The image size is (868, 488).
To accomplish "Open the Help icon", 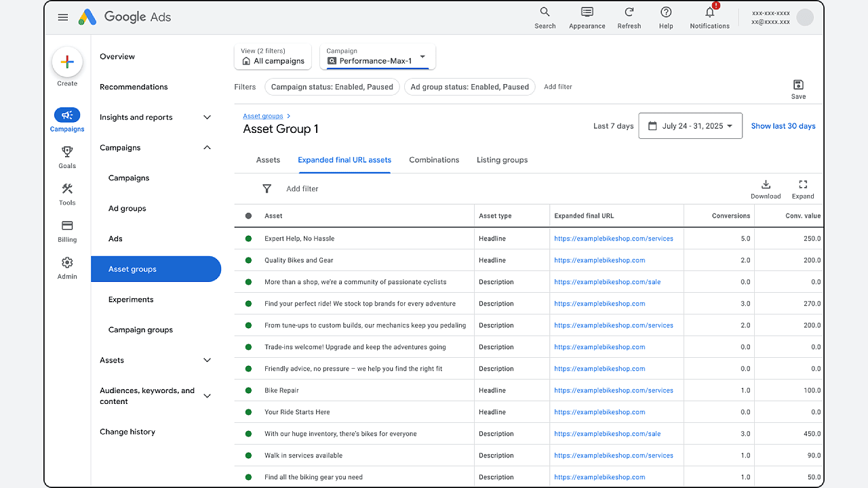I will (x=666, y=12).
